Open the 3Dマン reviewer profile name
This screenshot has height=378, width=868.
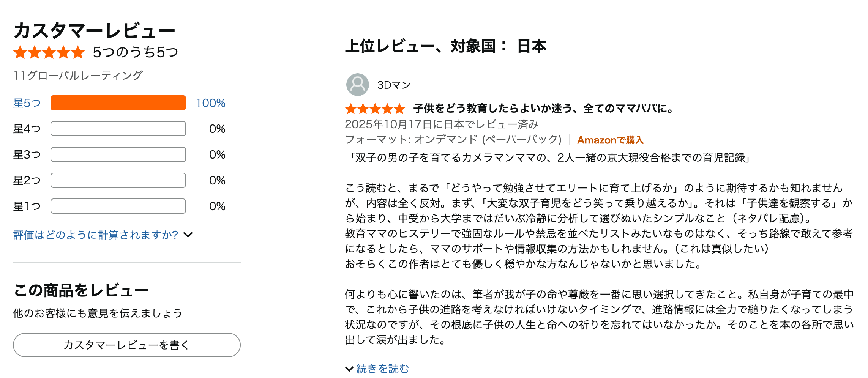(x=394, y=85)
